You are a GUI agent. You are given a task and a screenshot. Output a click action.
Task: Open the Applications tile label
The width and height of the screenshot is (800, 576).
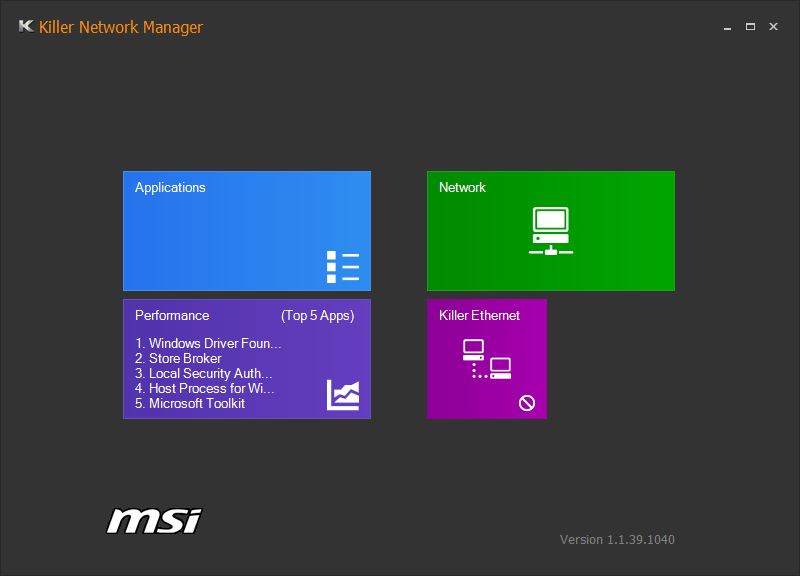coord(170,187)
